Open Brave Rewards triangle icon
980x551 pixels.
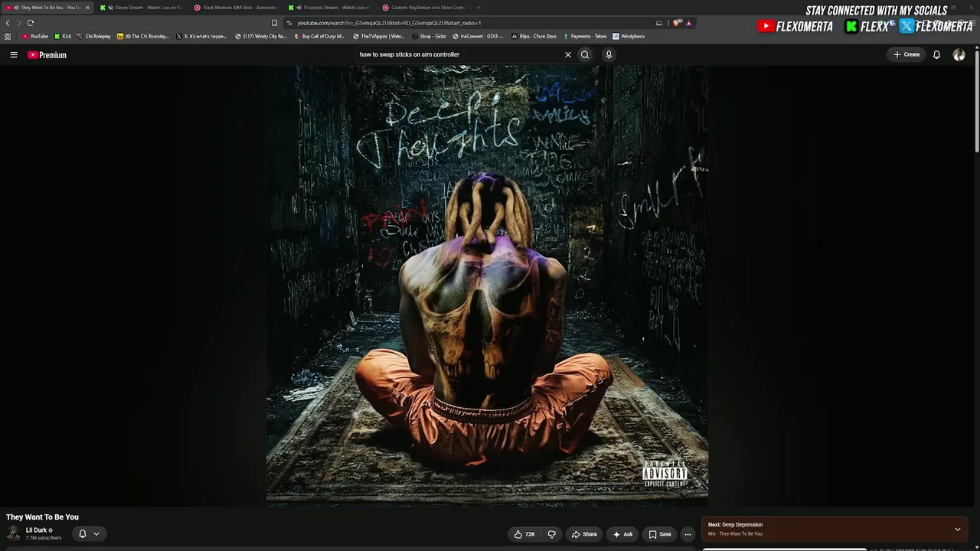[688, 23]
